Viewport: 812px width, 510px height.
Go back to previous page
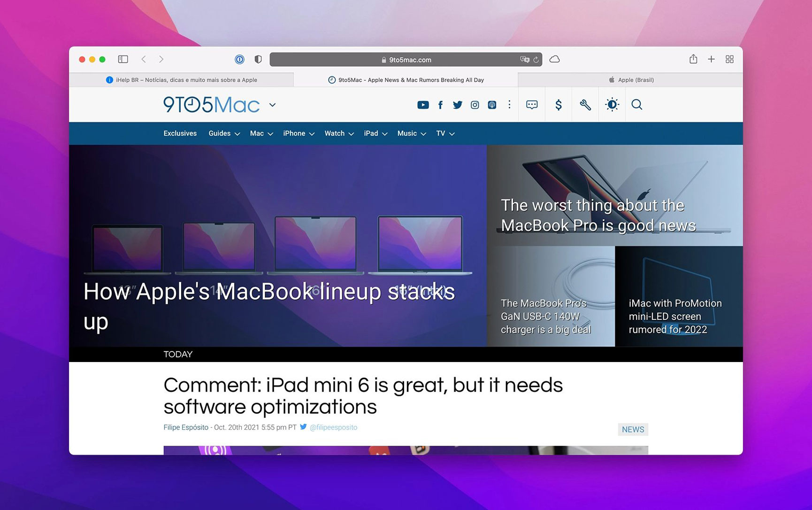tap(144, 59)
